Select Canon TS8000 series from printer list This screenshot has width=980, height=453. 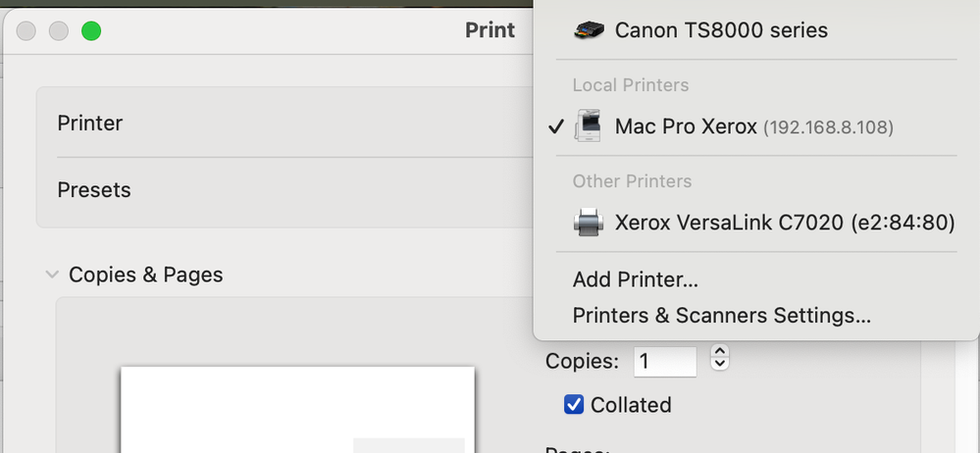[721, 30]
